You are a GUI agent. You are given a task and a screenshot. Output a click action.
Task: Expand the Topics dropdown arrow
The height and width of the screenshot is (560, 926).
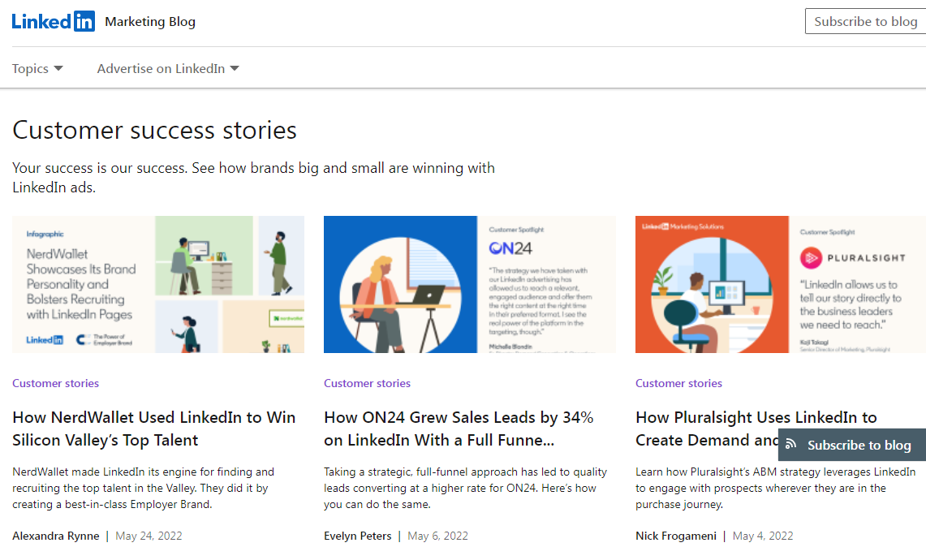(x=58, y=69)
